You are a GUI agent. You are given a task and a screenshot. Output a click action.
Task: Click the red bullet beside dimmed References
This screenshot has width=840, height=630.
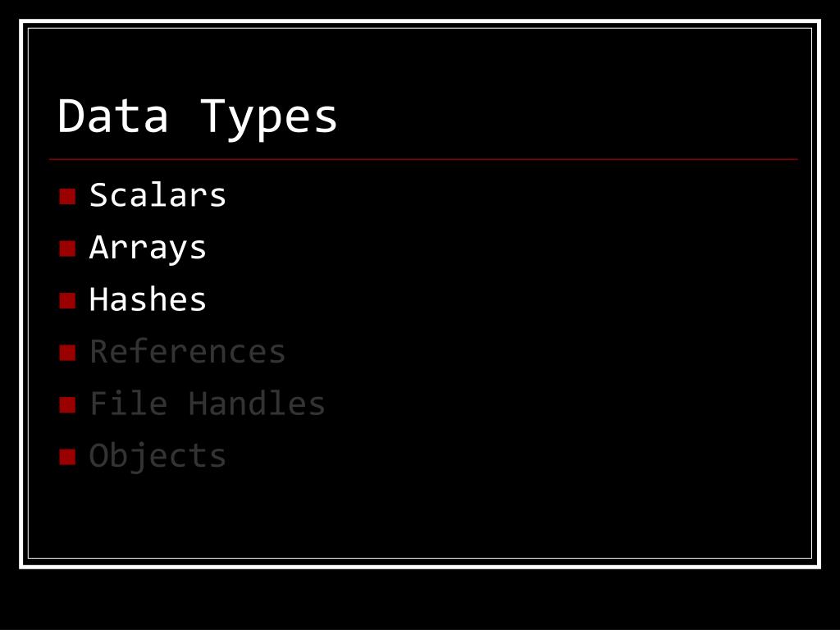[67, 353]
